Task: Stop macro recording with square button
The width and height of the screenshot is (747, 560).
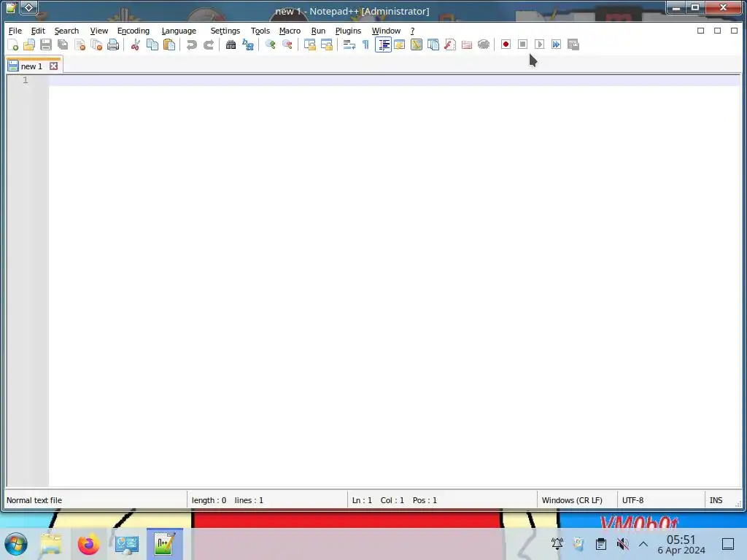Action: point(522,44)
